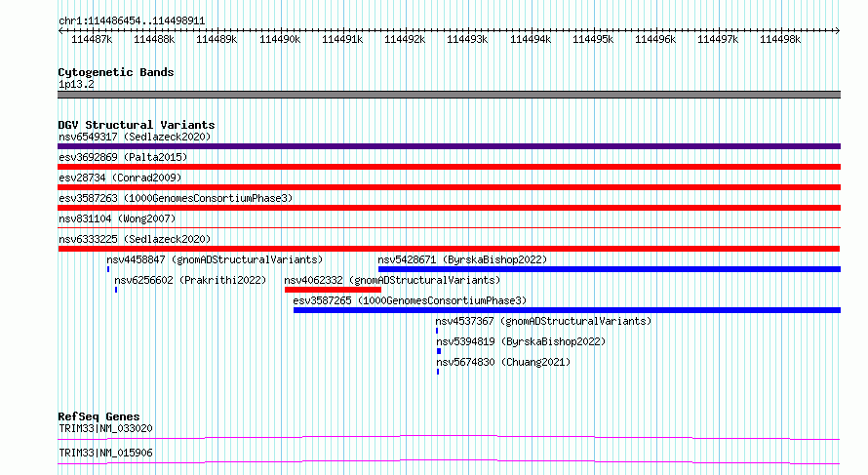
Task: Open nsv4537367 (gnomADStructuralVariants) label
Action: (x=543, y=321)
